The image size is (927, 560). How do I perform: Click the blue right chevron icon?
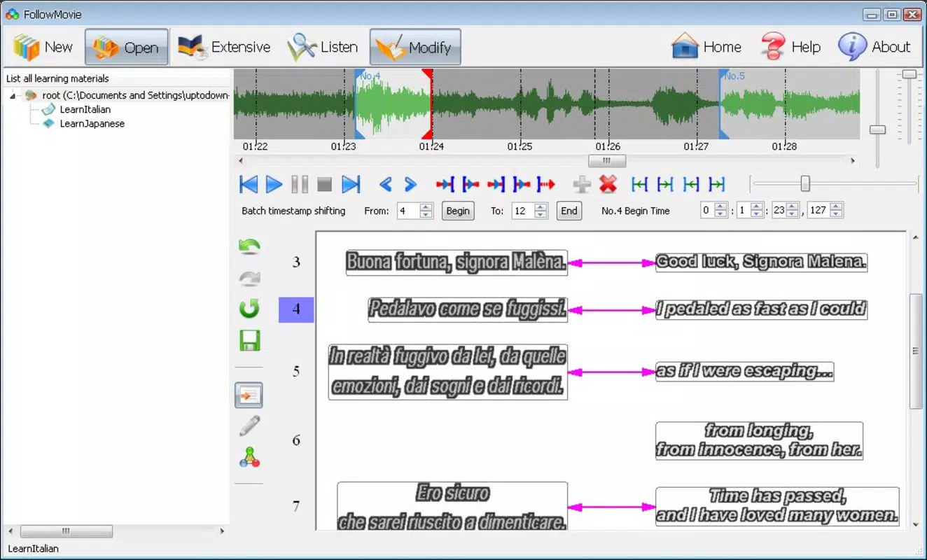[x=410, y=184]
